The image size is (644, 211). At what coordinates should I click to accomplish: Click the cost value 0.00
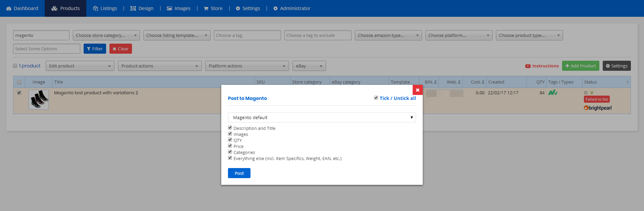pos(480,93)
